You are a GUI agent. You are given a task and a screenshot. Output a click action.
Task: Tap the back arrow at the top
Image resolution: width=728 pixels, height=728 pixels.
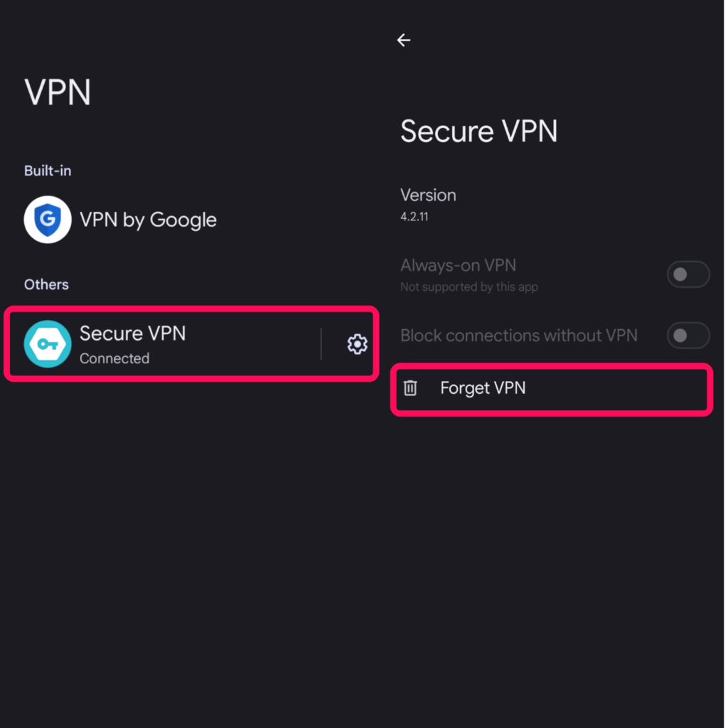[x=404, y=40]
